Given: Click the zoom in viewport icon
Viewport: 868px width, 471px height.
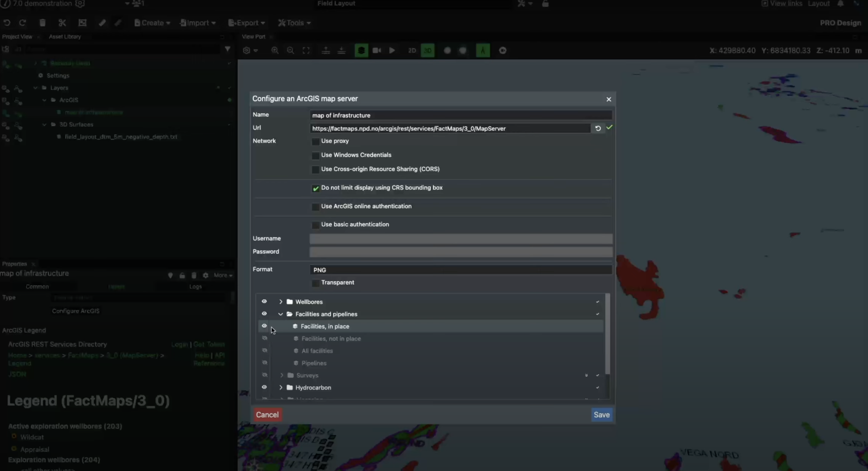Looking at the screenshot, I should (x=275, y=51).
